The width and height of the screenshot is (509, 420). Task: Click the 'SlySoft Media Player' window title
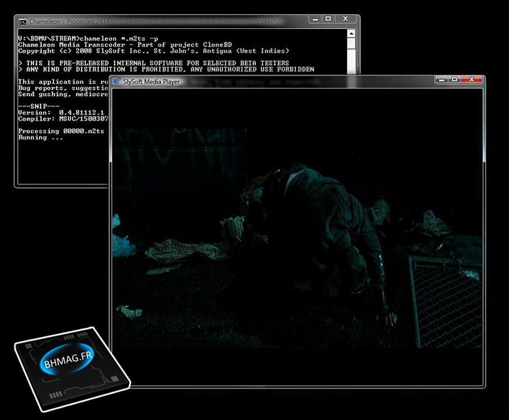[x=152, y=82]
